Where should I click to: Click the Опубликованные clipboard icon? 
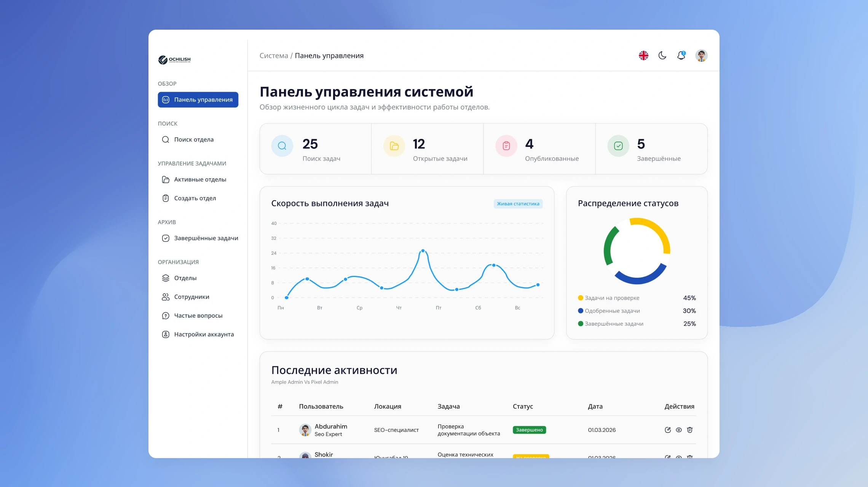coord(506,146)
